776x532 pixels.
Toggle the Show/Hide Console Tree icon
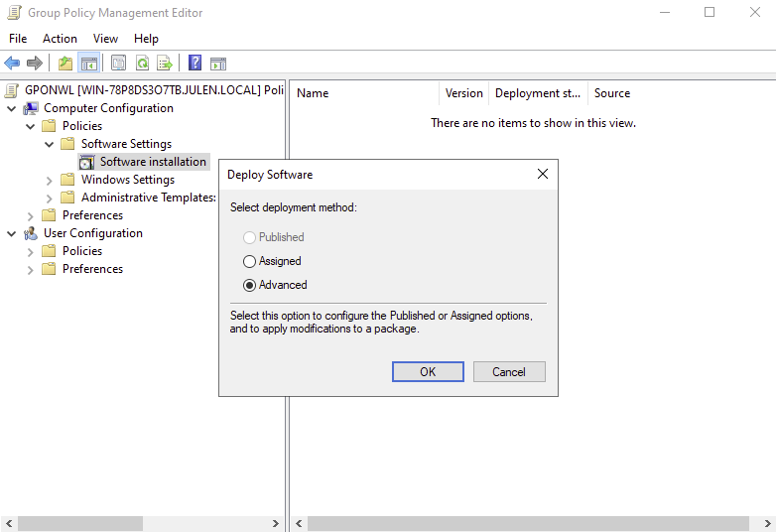pos(89,64)
